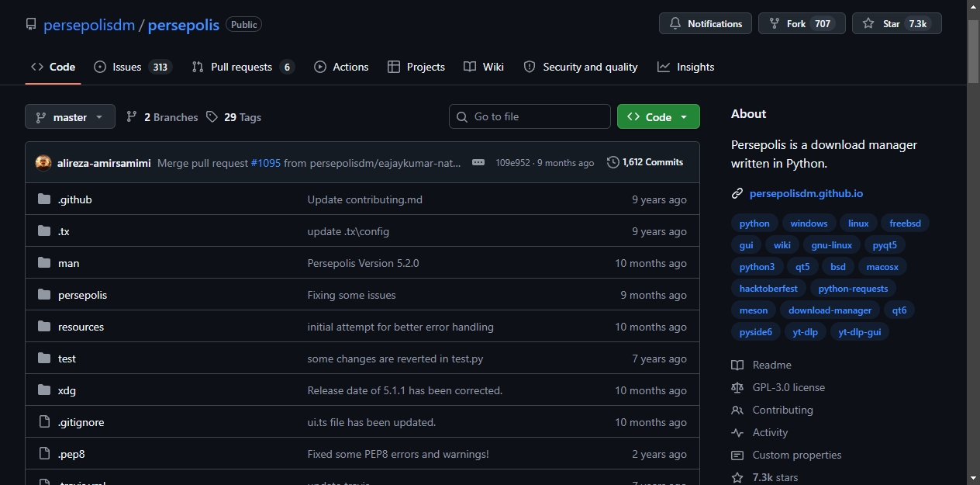Viewport: 980px width, 485px height.
Task: Click the download-manager topic tag
Action: click(x=830, y=310)
